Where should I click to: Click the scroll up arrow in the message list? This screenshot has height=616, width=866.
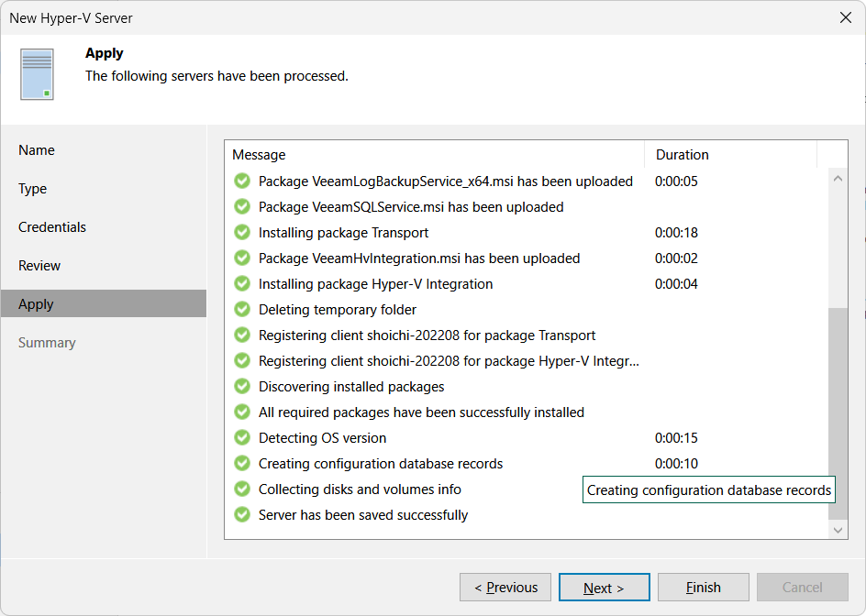click(838, 178)
